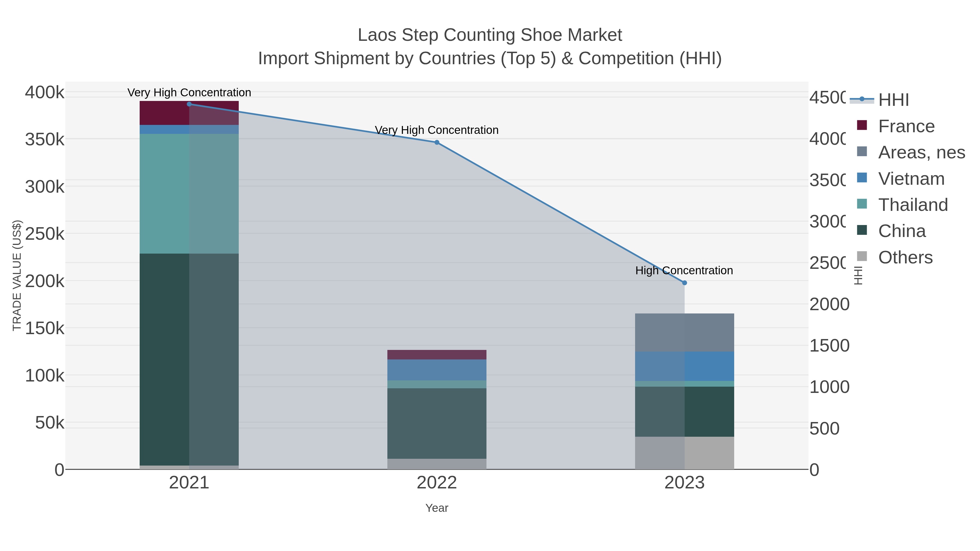Image resolution: width=980 pixels, height=551 pixels.
Task: Click the Vietnam segment in the 2021 bar
Action: [189, 129]
